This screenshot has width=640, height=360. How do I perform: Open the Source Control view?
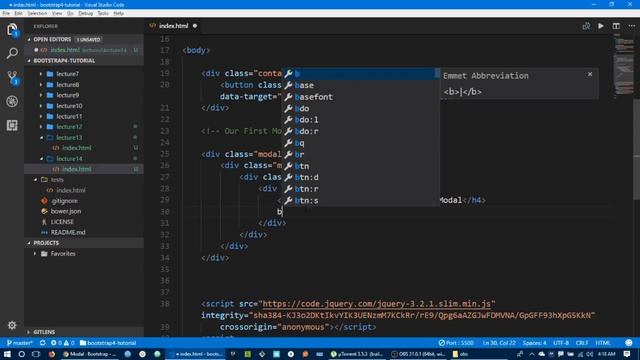coord(12,77)
